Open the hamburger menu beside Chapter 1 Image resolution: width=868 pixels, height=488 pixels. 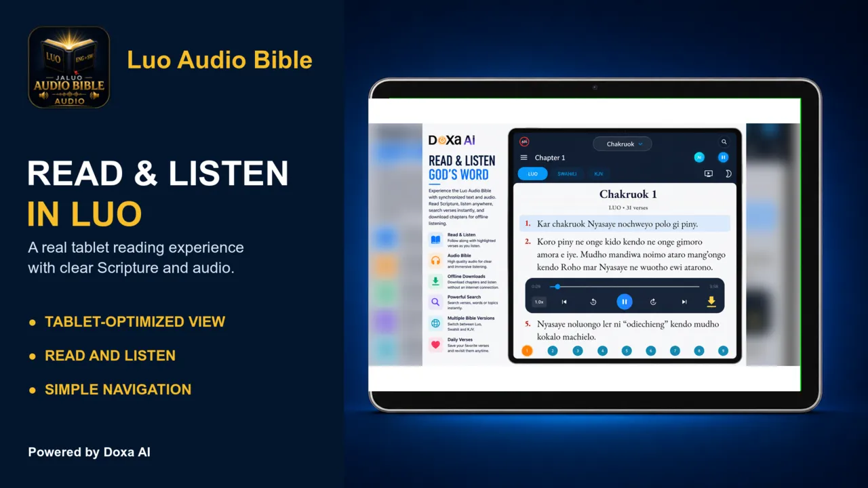coord(524,157)
